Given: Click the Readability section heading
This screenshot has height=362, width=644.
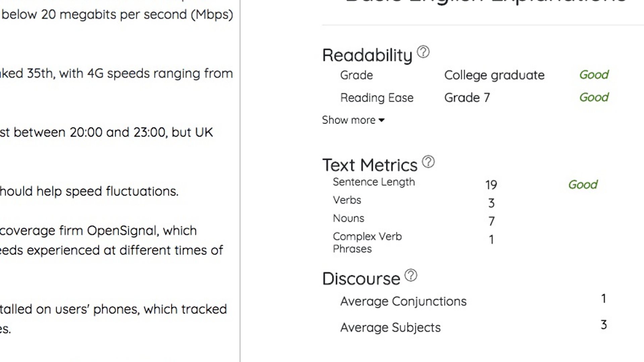Looking at the screenshot, I should click(x=367, y=55).
